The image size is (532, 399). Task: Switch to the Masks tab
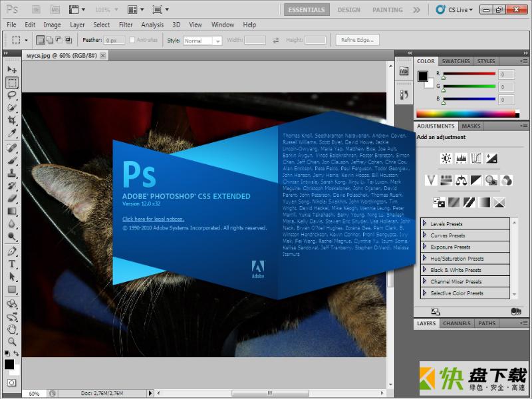click(471, 126)
